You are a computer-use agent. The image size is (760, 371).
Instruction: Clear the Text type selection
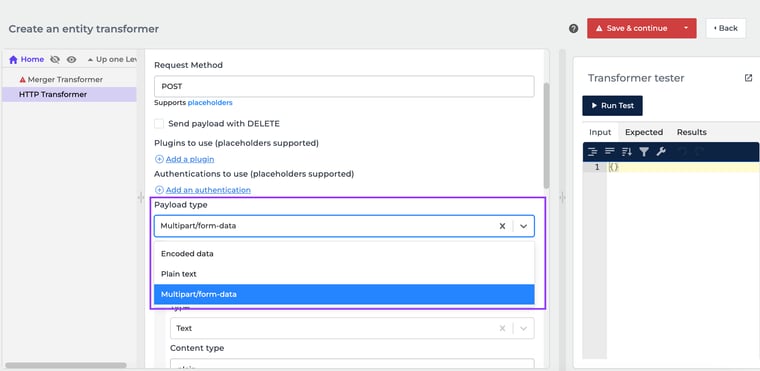click(x=503, y=328)
